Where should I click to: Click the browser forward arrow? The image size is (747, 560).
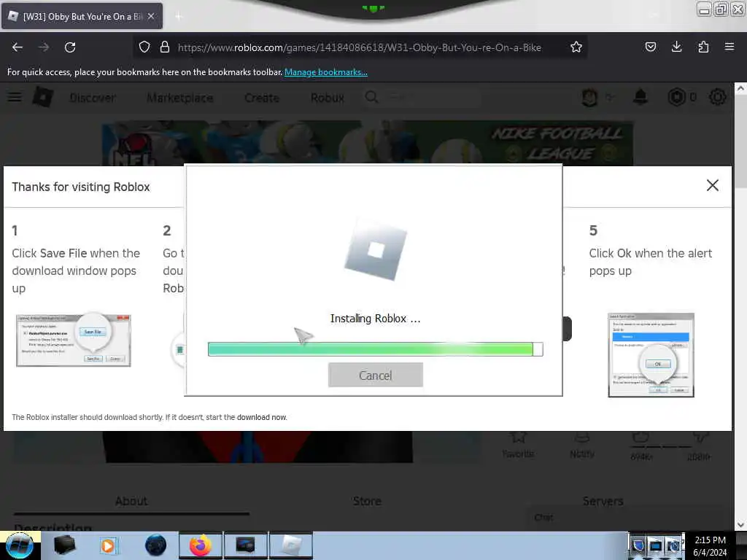44,47
